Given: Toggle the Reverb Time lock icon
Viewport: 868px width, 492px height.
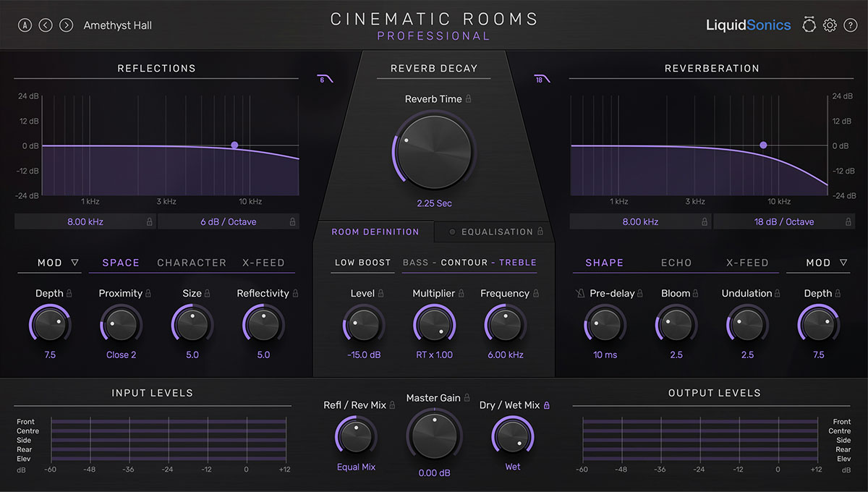Looking at the screenshot, I should point(469,98).
